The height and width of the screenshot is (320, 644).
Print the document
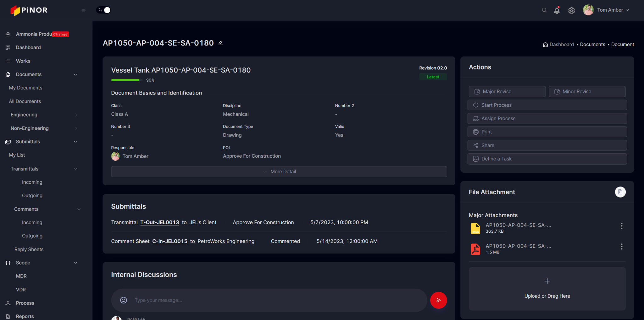(547, 132)
